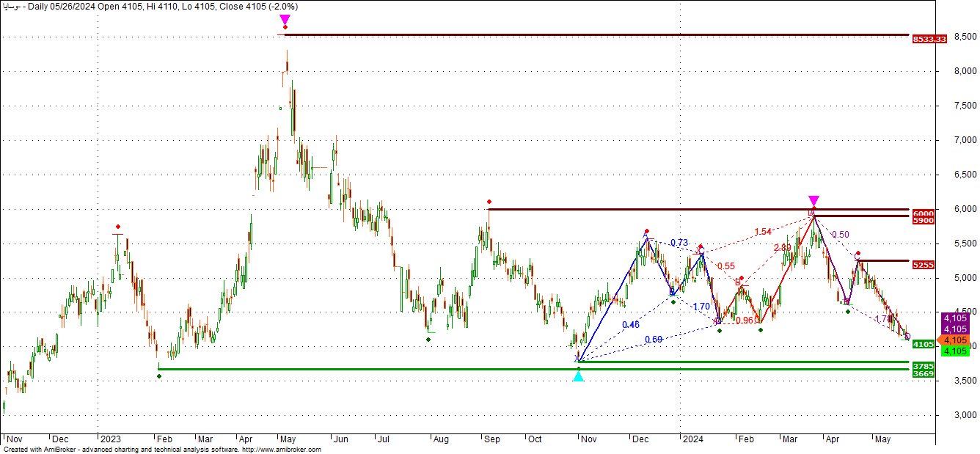The height and width of the screenshot is (454, 980).
Task: Click the long 8533.33 resistance line
Action: 597,34
